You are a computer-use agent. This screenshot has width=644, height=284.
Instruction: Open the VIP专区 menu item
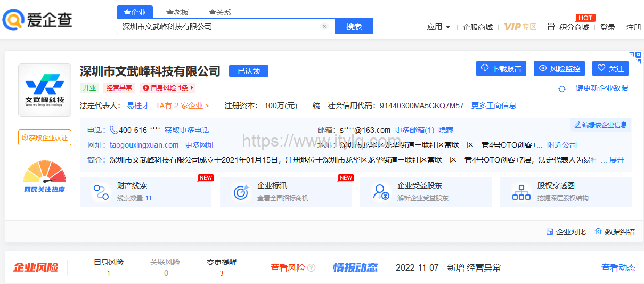[x=520, y=27]
